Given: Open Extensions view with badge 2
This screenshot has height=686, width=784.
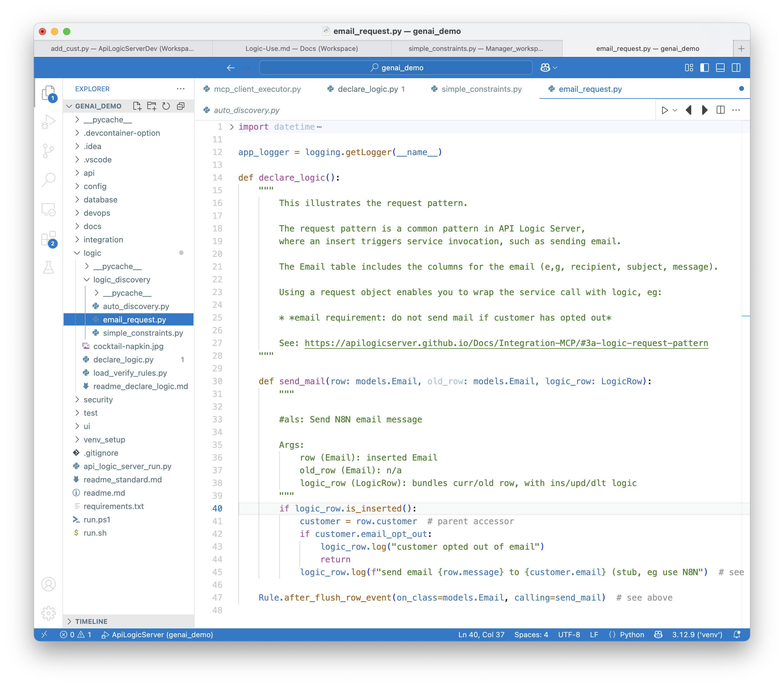Looking at the screenshot, I should coord(49,239).
